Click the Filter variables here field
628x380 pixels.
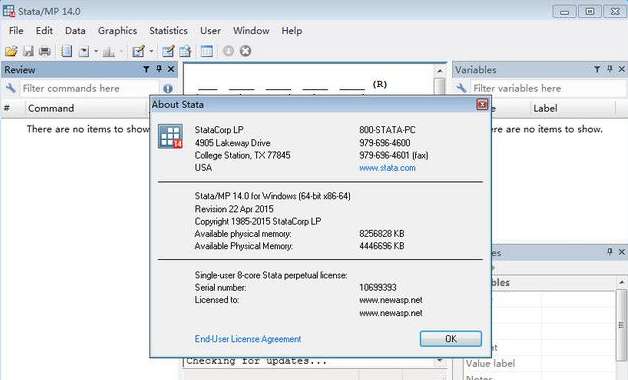coord(547,88)
